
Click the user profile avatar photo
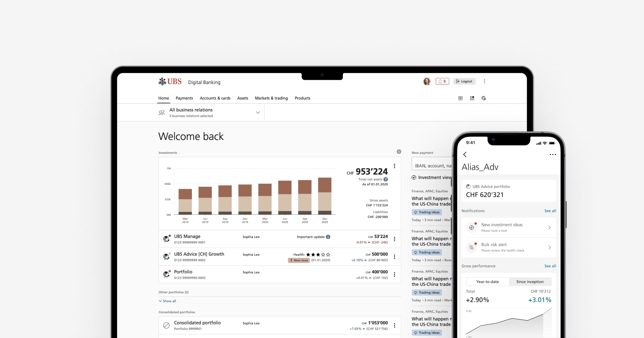pos(427,81)
